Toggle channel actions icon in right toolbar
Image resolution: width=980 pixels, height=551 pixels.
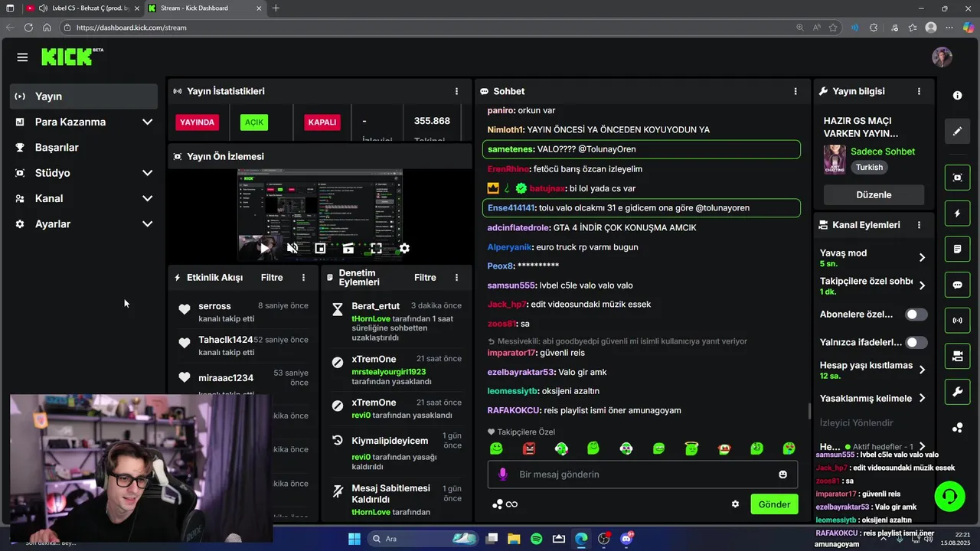click(958, 357)
